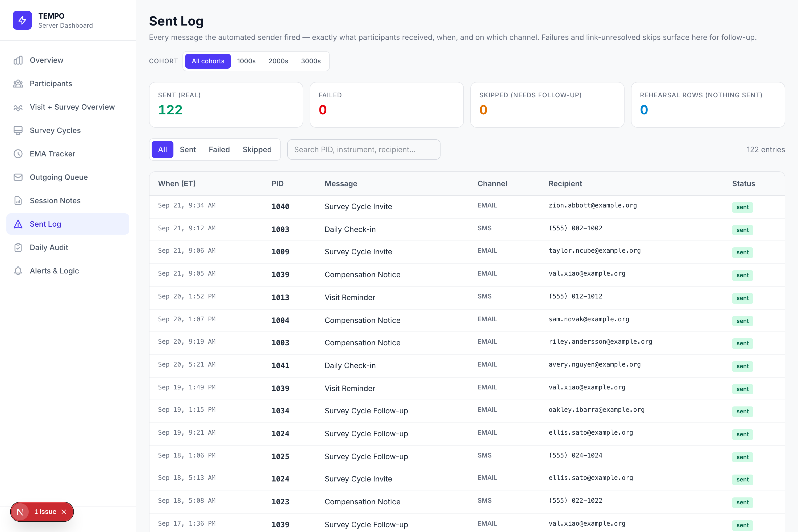Go to Alerts & Logic
The height and width of the screenshot is (532, 798).
pyautogui.click(x=68, y=271)
